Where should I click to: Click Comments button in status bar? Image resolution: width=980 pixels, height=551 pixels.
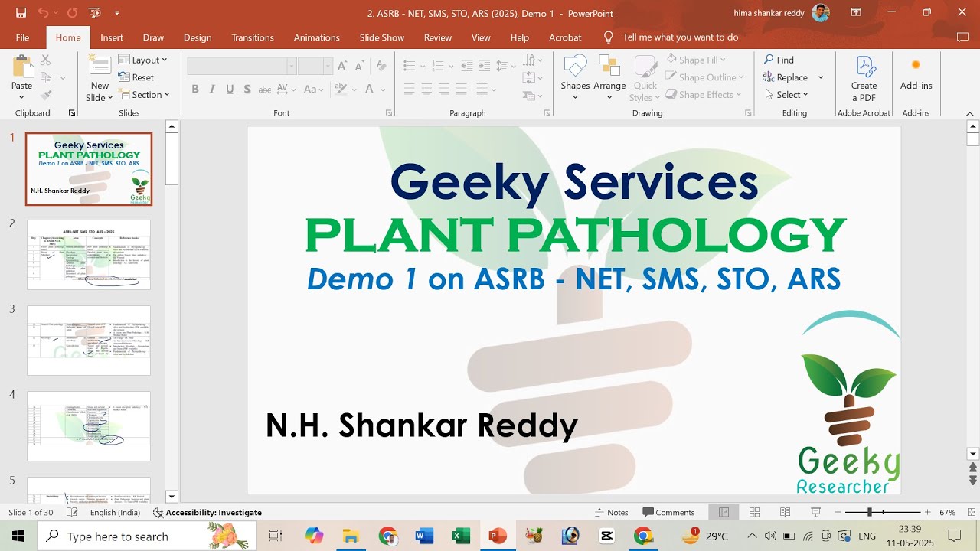pos(668,512)
